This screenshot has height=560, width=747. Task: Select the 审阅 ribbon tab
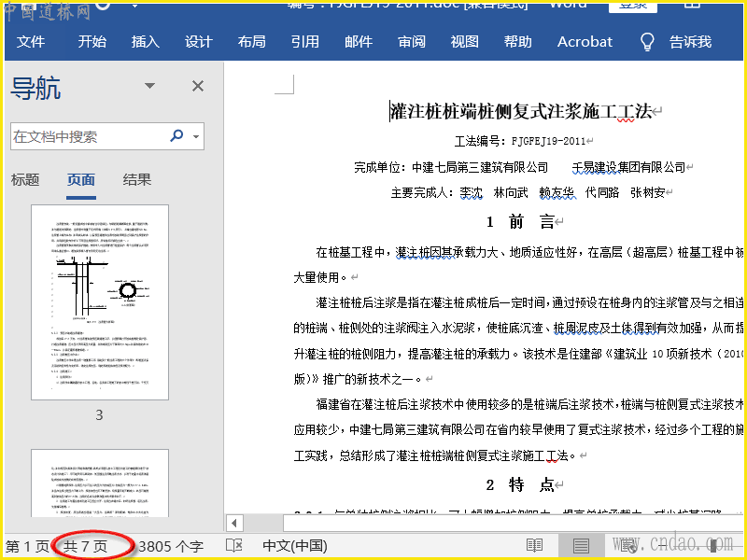point(412,42)
